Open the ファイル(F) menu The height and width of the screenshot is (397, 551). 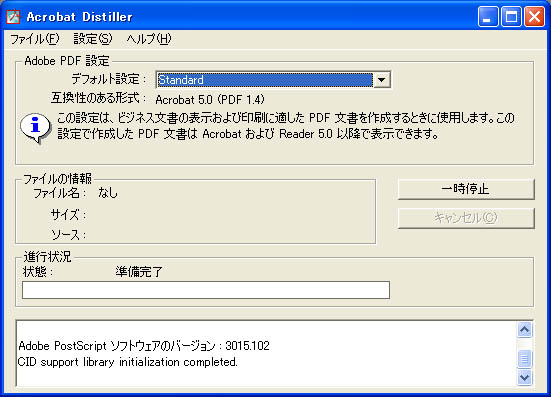tap(35, 39)
